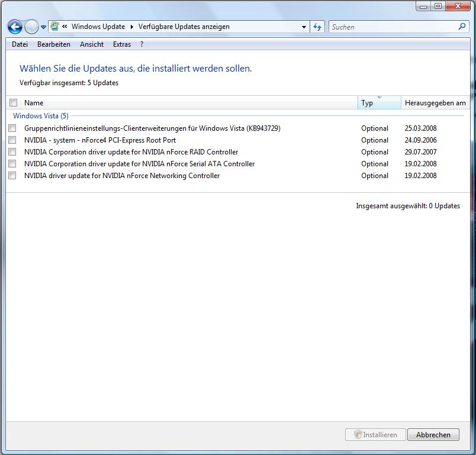
Task: Click Verfügbar insgesamt: 5 Updates text
Action: 69,83
